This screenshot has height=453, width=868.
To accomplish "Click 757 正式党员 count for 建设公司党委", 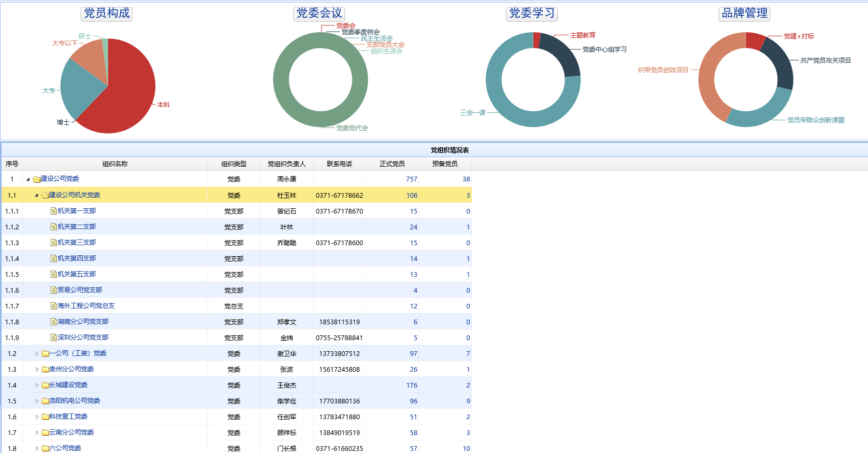I will [412, 179].
